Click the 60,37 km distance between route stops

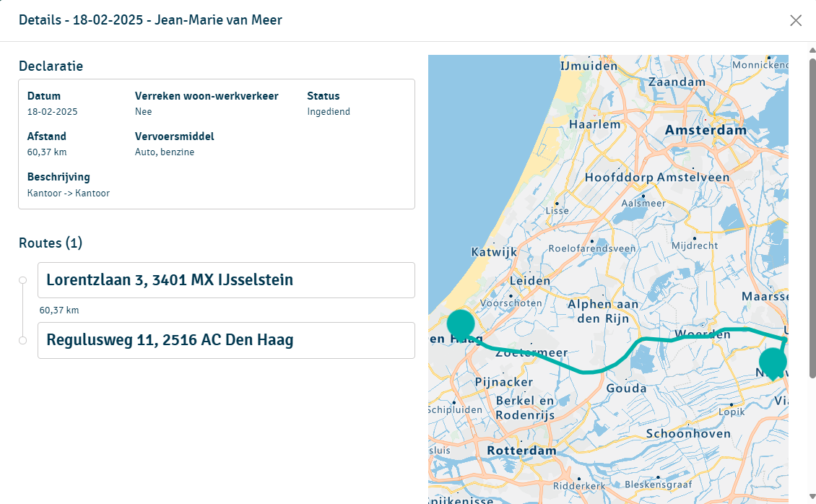pyautogui.click(x=59, y=310)
